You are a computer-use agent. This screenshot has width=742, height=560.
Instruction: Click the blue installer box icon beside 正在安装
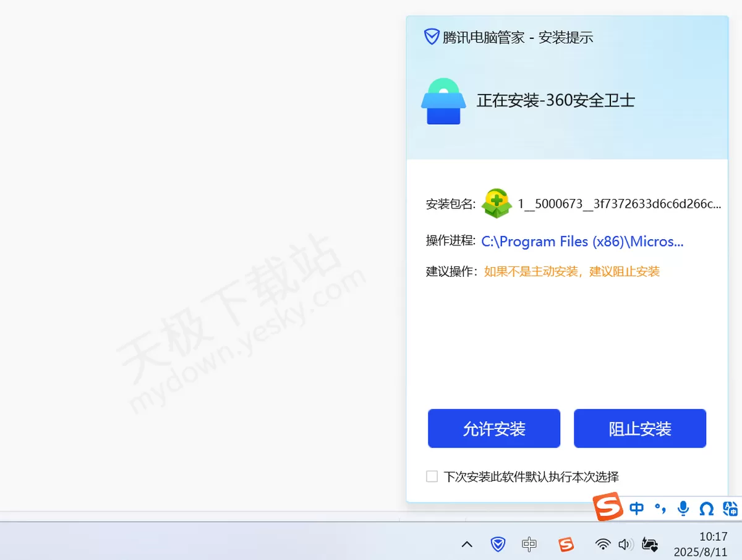443,101
